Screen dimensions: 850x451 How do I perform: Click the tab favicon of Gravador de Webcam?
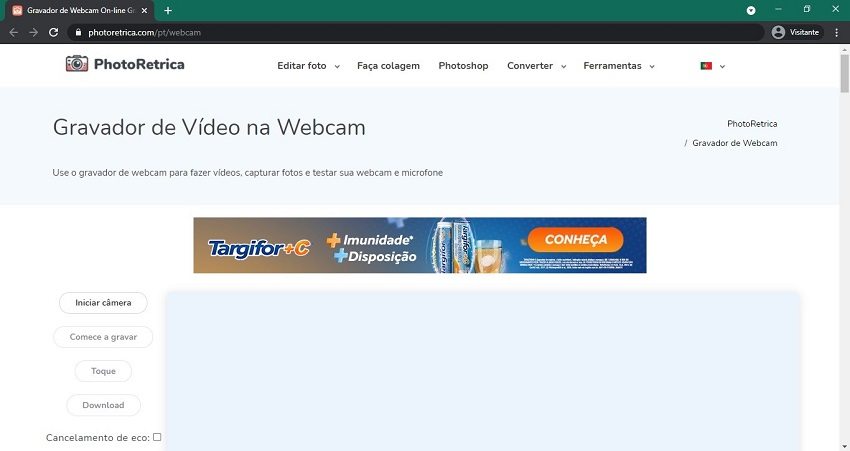17,10
